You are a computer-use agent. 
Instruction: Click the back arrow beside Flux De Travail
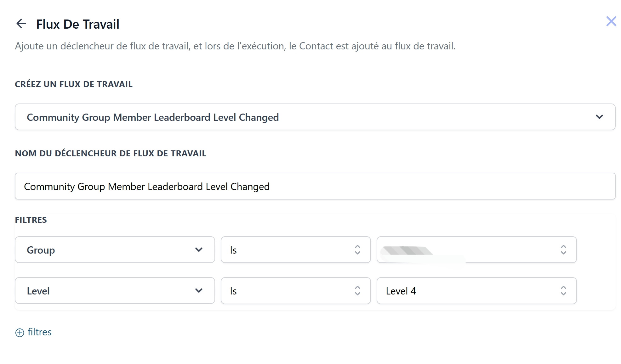(x=21, y=24)
